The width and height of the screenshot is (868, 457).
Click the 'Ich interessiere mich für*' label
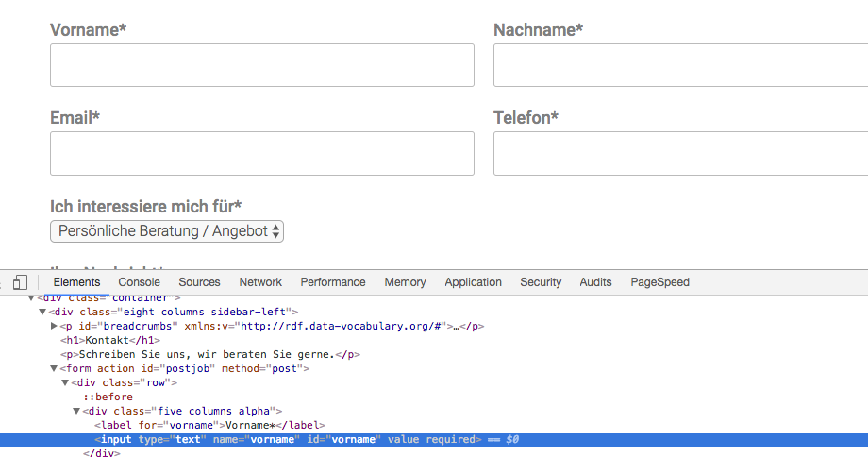click(145, 207)
